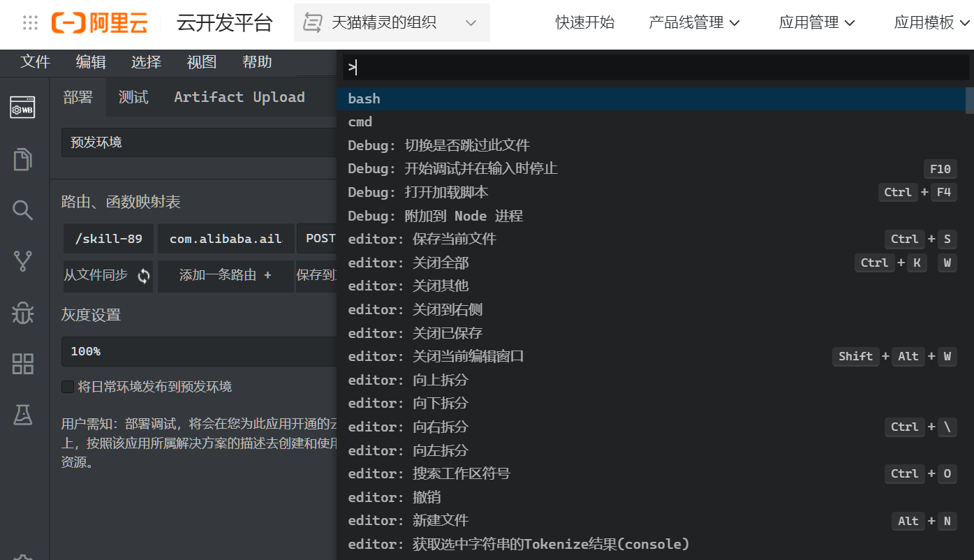Click the command list scrollbar

970,101
